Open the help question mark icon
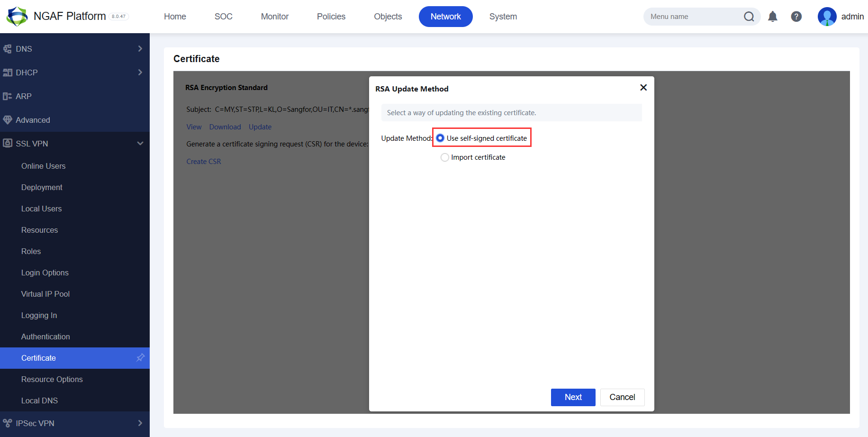This screenshot has width=868, height=437. (796, 17)
